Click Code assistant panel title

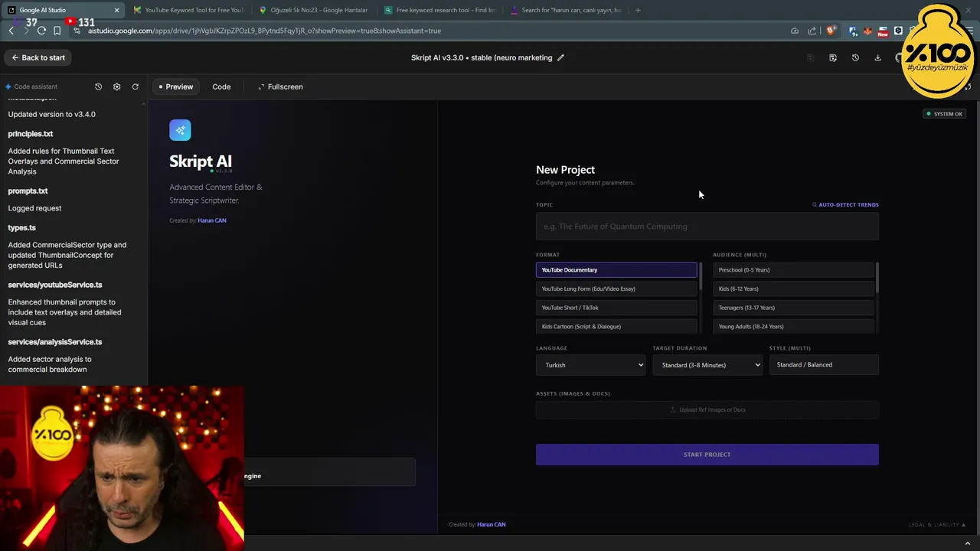[35, 86]
